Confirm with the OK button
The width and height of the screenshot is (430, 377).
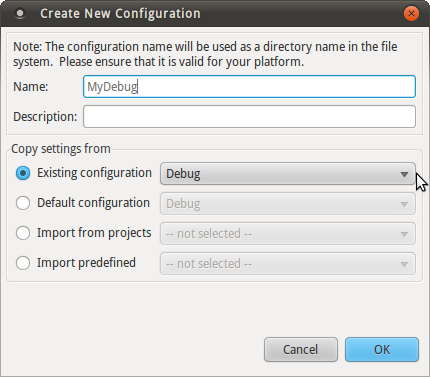tap(382, 349)
